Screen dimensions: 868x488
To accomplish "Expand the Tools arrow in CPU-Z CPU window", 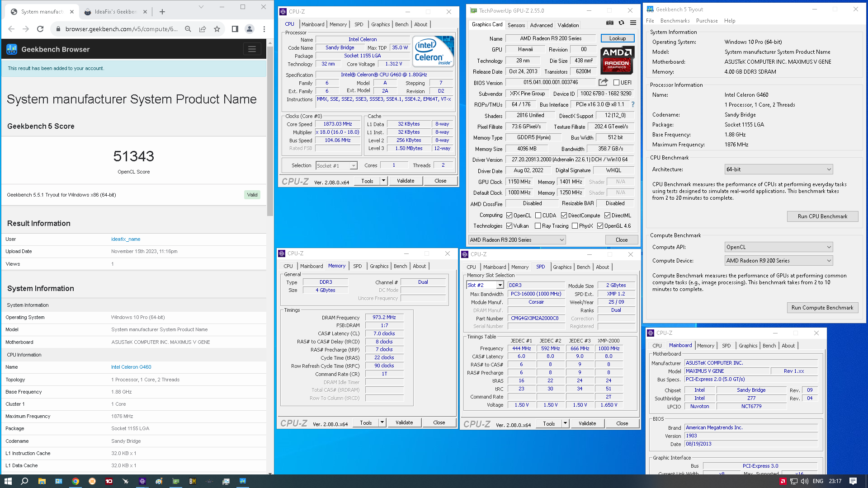I will tap(383, 181).
